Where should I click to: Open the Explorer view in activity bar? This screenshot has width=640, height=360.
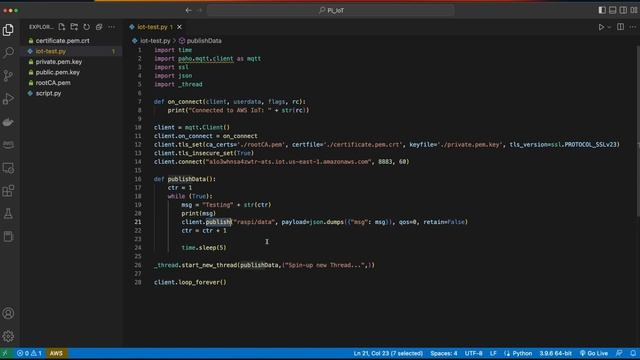click(8, 30)
